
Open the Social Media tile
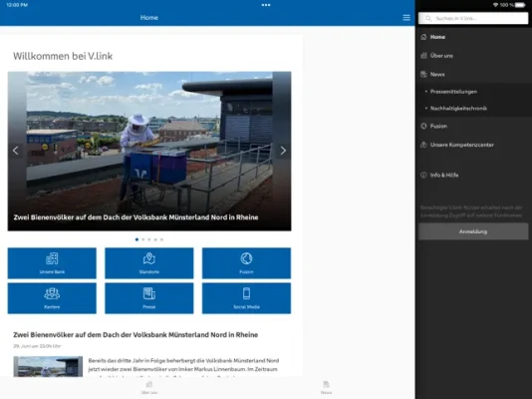coord(246,298)
